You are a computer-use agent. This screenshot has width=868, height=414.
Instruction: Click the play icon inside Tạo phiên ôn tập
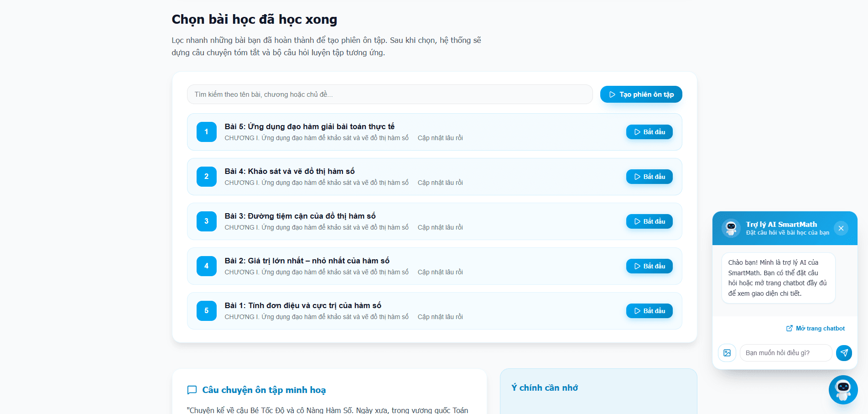pos(613,94)
